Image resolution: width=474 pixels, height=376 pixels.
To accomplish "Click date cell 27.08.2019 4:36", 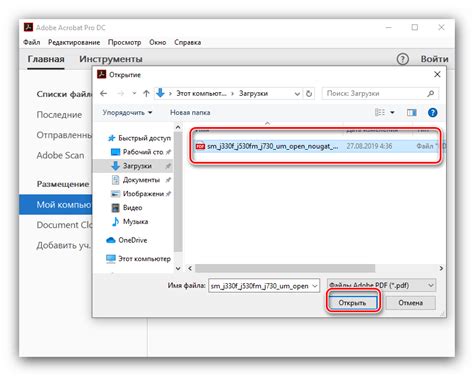I will pyautogui.click(x=369, y=146).
